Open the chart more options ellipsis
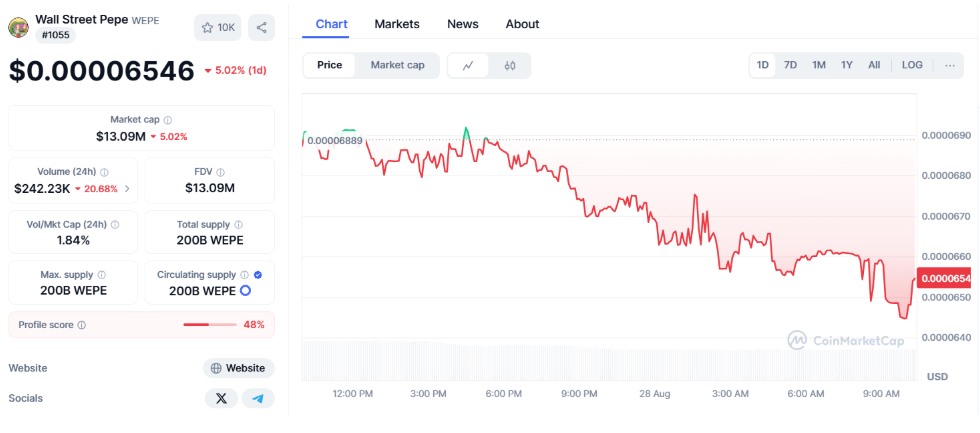 [x=950, y=65]
